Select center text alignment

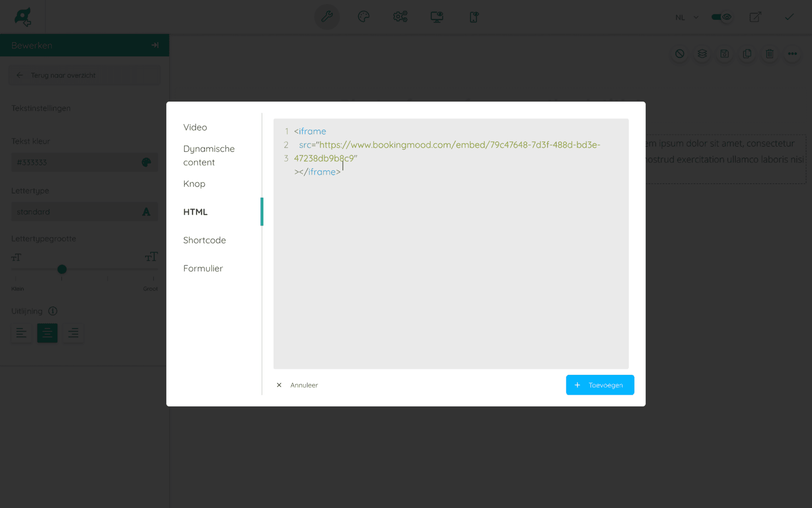[47, 333]
